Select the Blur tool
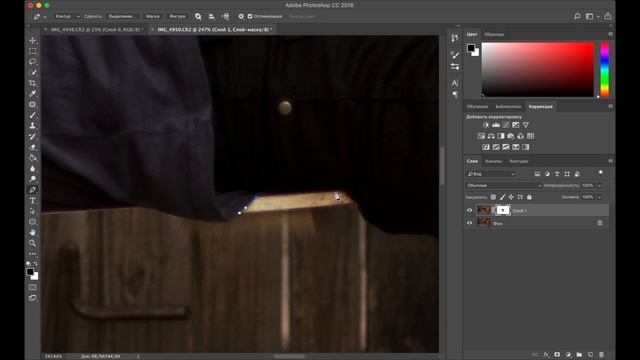This screenshot has height=360, width=640. coord(32,168)
